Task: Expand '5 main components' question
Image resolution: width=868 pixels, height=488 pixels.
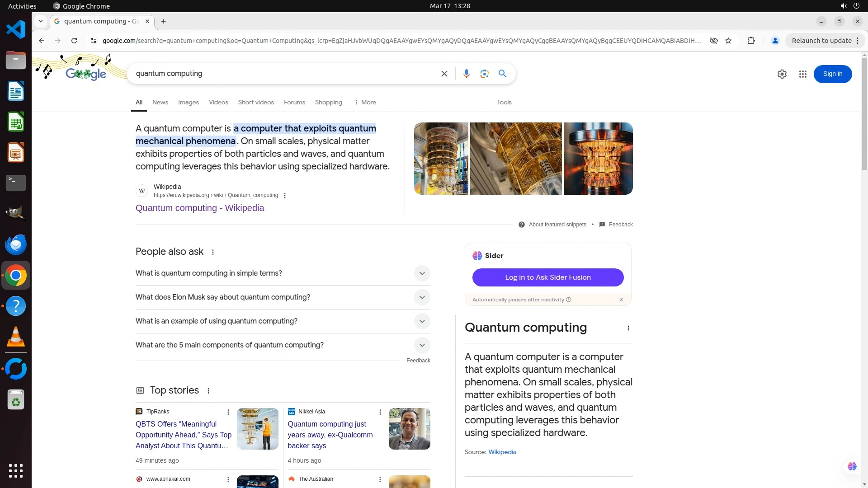Action: pos(421,345)
